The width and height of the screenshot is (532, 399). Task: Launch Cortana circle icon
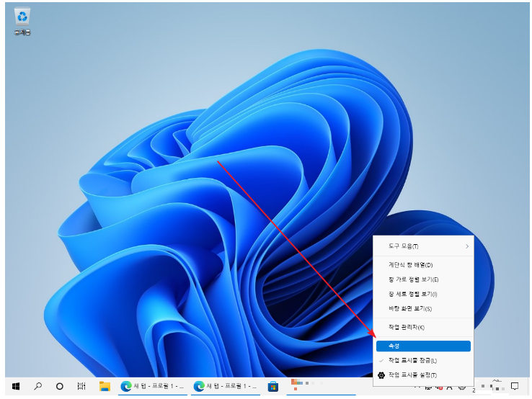coord(59,386)
